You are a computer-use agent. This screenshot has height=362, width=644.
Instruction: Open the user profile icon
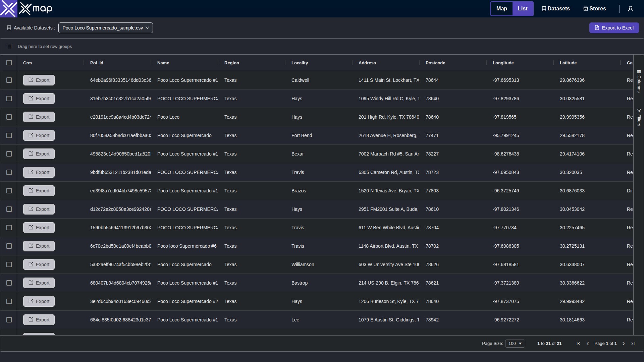coord(630,9)
